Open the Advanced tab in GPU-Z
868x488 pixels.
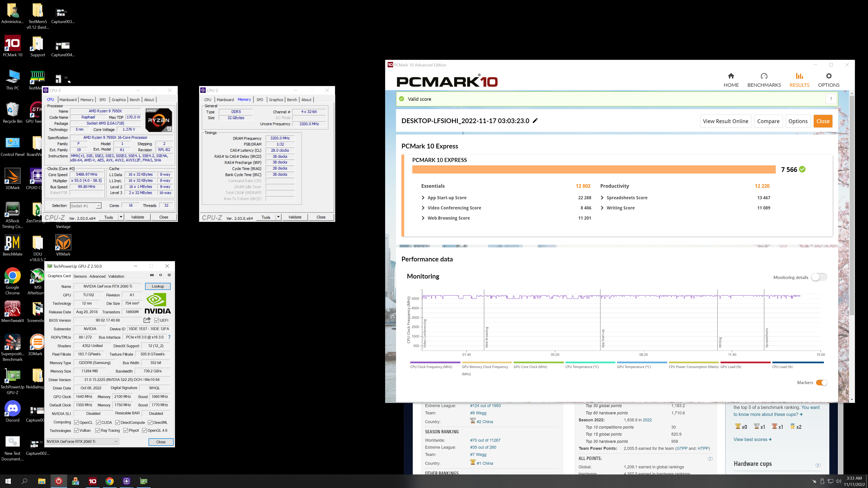97,276
